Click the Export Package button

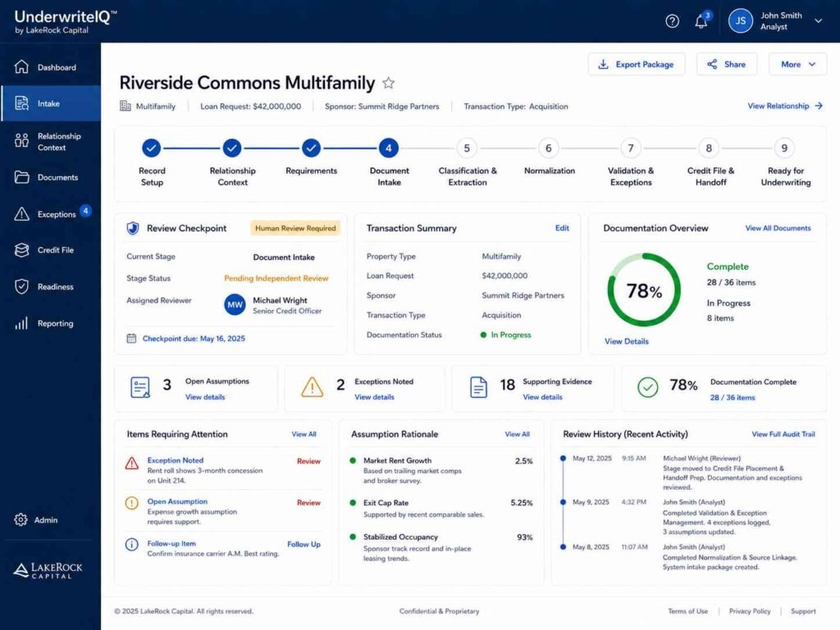(637, 64)
